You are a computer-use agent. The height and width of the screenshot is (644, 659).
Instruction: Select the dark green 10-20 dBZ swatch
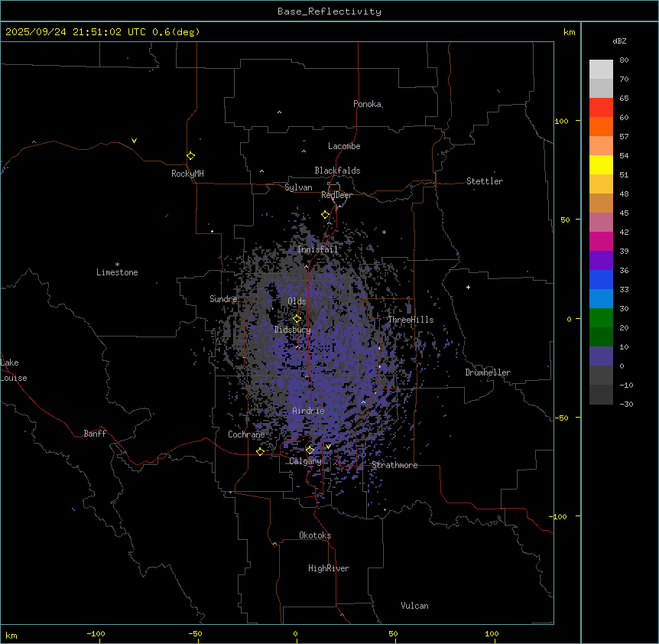[601, 337]
